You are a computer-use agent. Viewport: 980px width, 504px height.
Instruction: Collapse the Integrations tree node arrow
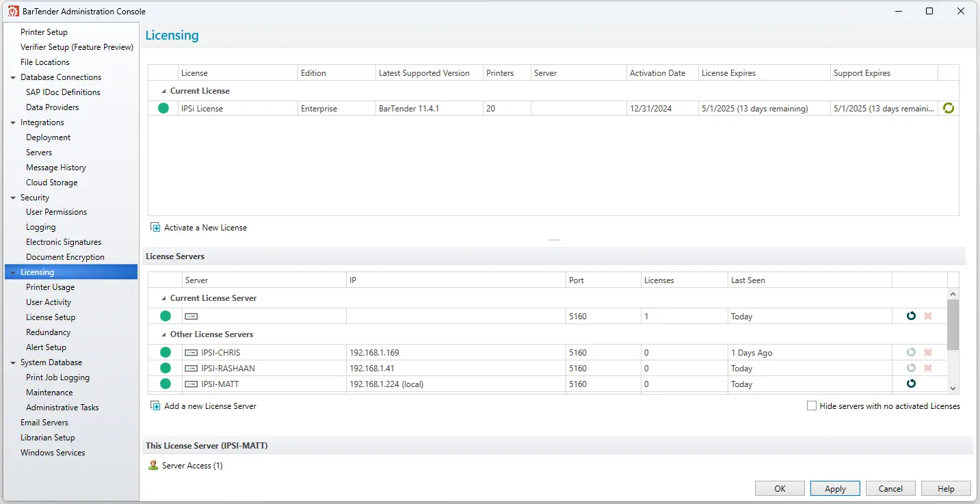(x=13, y=122)
